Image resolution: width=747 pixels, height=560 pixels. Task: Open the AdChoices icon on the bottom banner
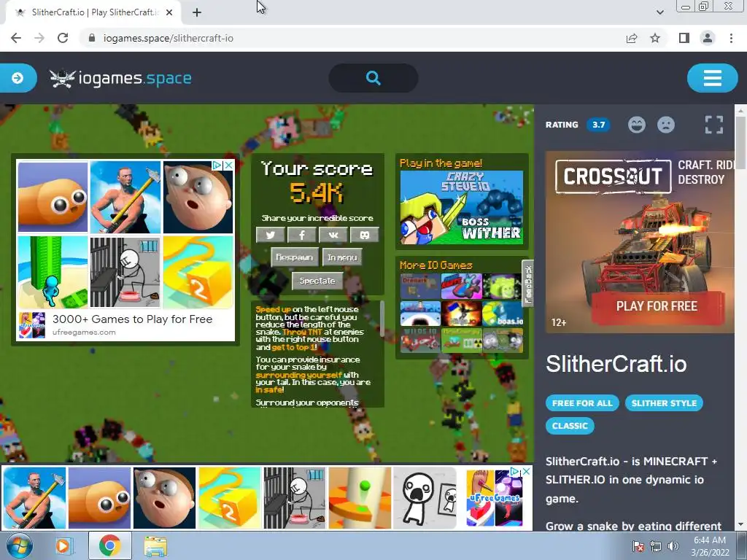[515, 472]
